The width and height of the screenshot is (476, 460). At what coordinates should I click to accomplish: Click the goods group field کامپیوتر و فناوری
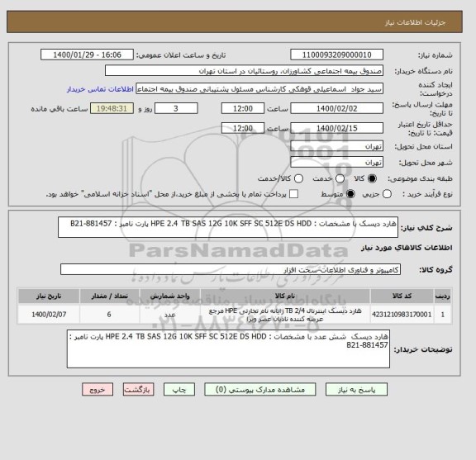coord(231,269)
